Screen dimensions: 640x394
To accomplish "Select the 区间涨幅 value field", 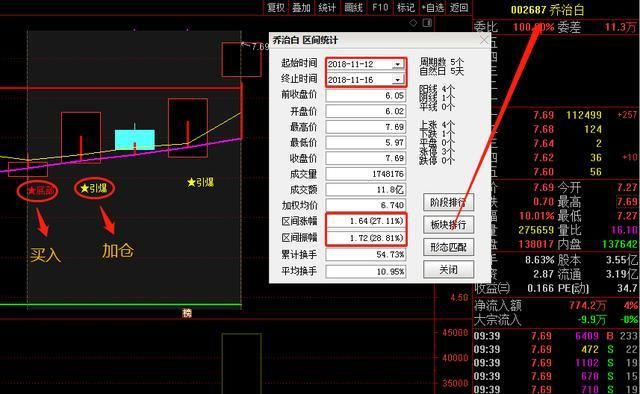I will pos(366,221).
